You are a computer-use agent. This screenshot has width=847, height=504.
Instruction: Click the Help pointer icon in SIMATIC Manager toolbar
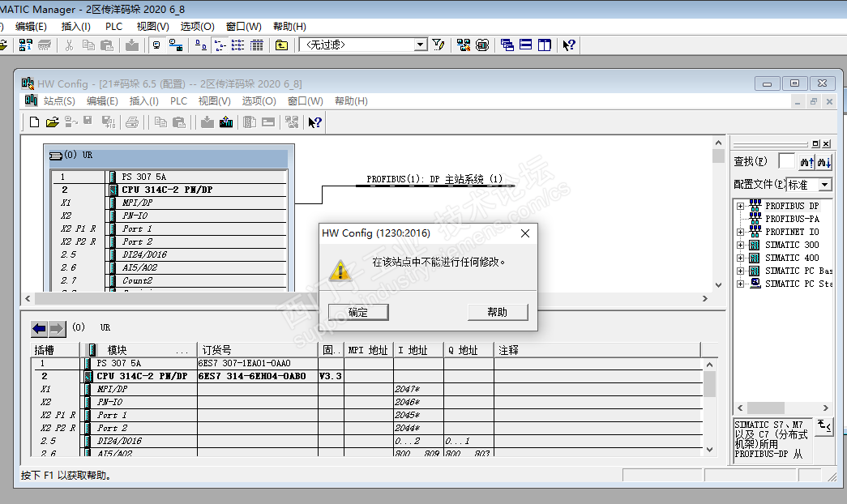pyautogui.click(x=569, y=45)
